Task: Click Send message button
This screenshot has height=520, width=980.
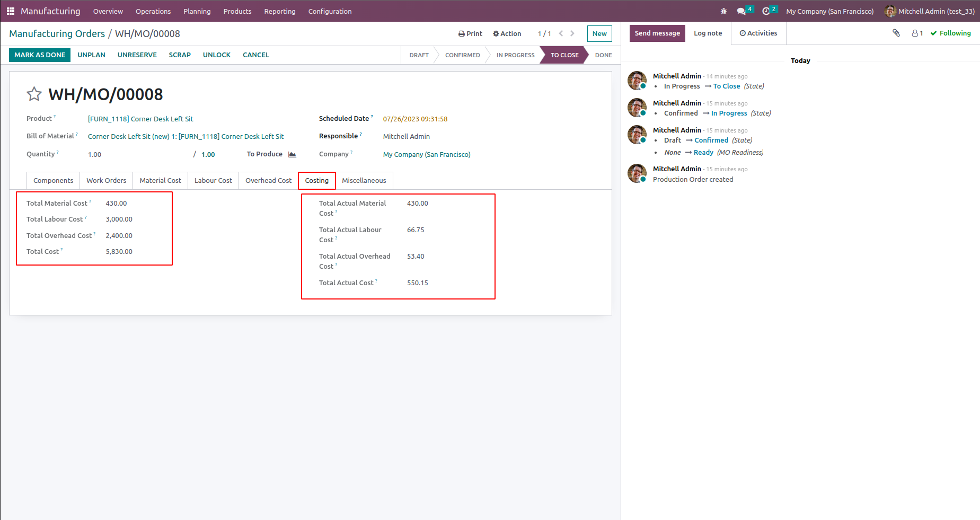Action: point(657,33)
